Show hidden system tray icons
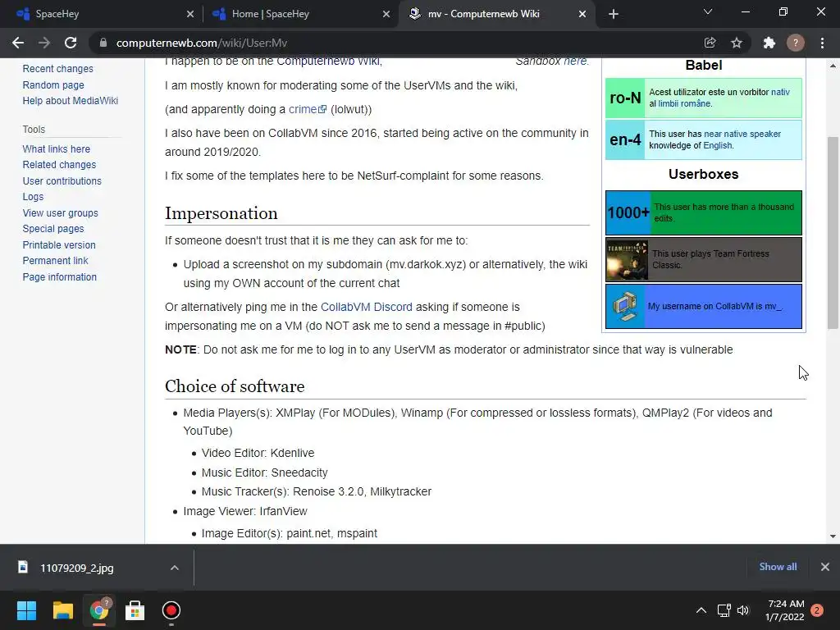Screen dimensions: 840x630 point(701,610)
